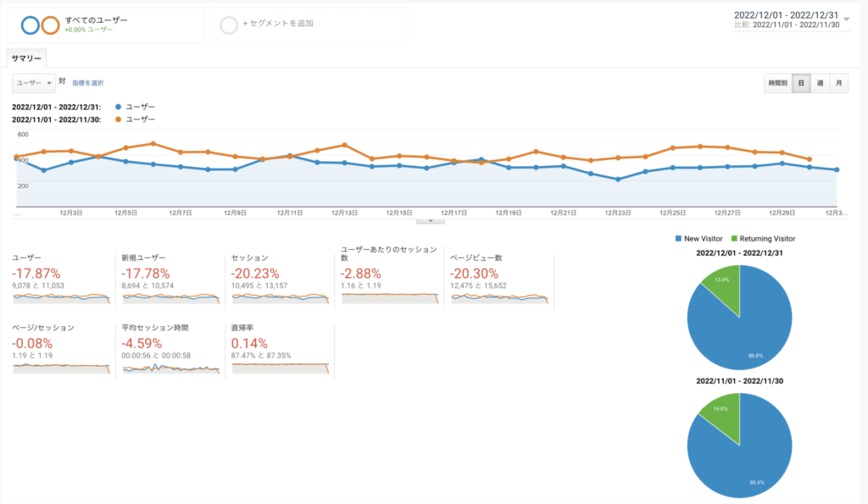
Task: Click the Returning Visitor green legend swatch
Action: coord(734,238)
